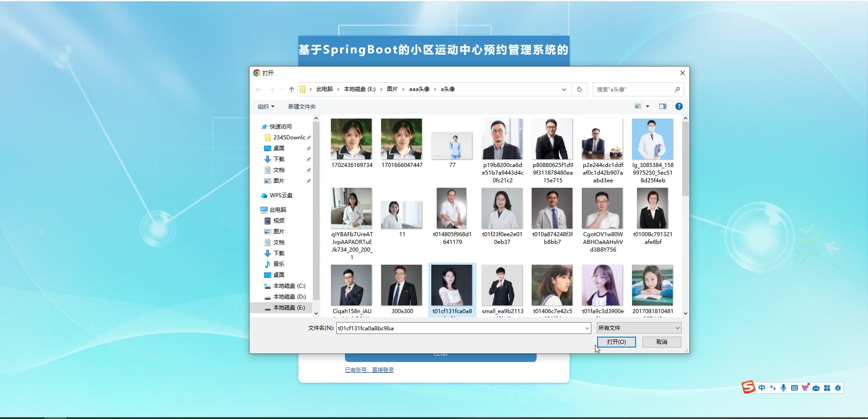Select image Ciqah158n_iAU thumbnail
Viewport: 868px width, 419px height.
point(351,285)
